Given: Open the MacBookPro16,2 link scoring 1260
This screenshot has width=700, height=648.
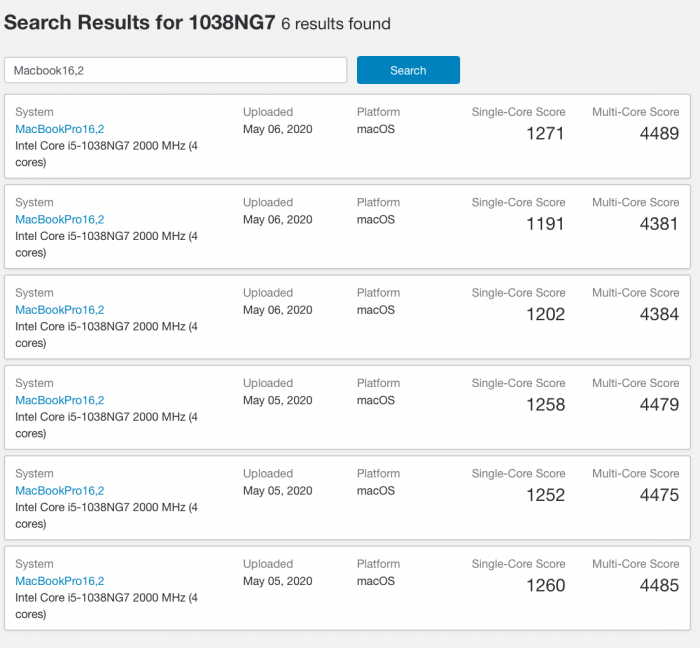Looking at the screenshot, I should 59,581.
